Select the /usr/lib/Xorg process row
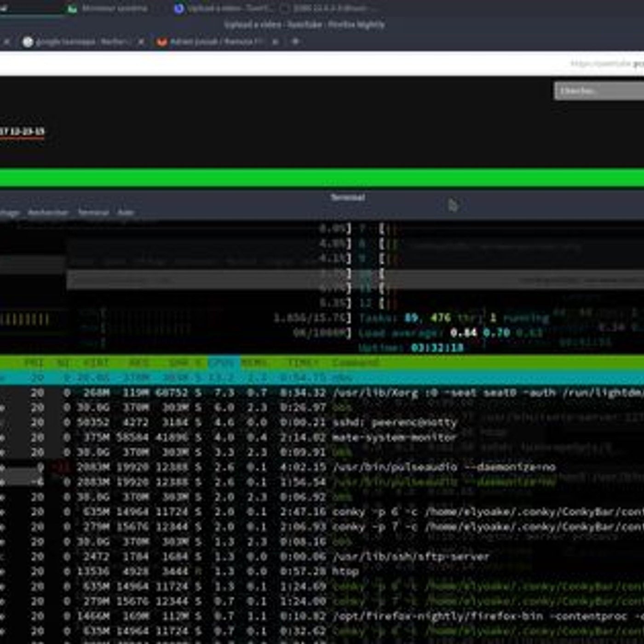Screen dimensions: 644x644 322,393
